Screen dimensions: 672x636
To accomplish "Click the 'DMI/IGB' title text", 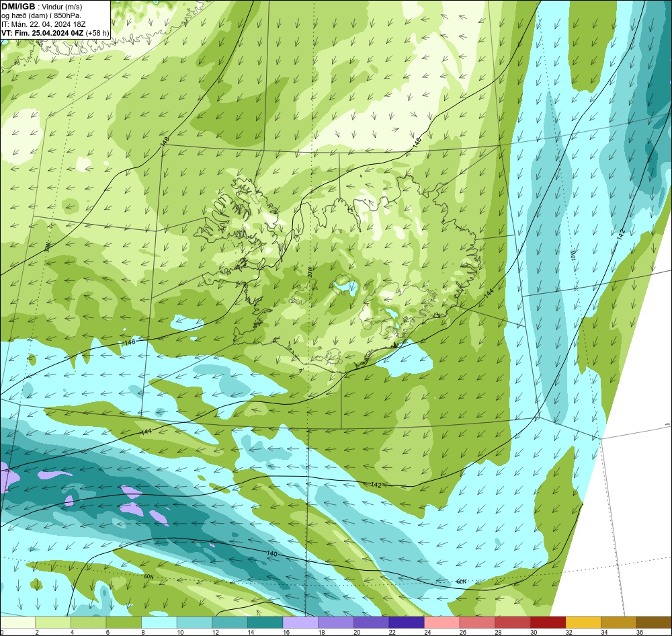I will pyautogui.click(x=18, y=7).
